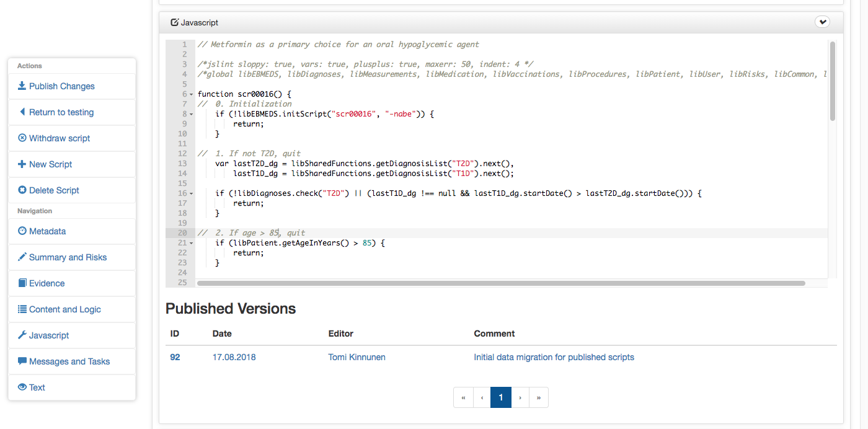Screen dimensions: 868x429
Task: Click the Messages and Tasks comment icon
Action: tap(22, 361)
